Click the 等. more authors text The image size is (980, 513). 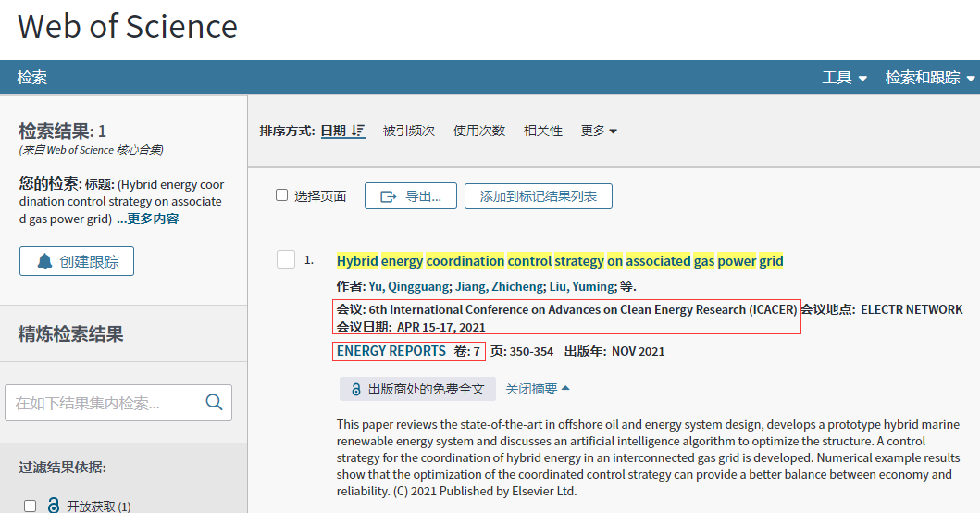[x=627, y=286]
